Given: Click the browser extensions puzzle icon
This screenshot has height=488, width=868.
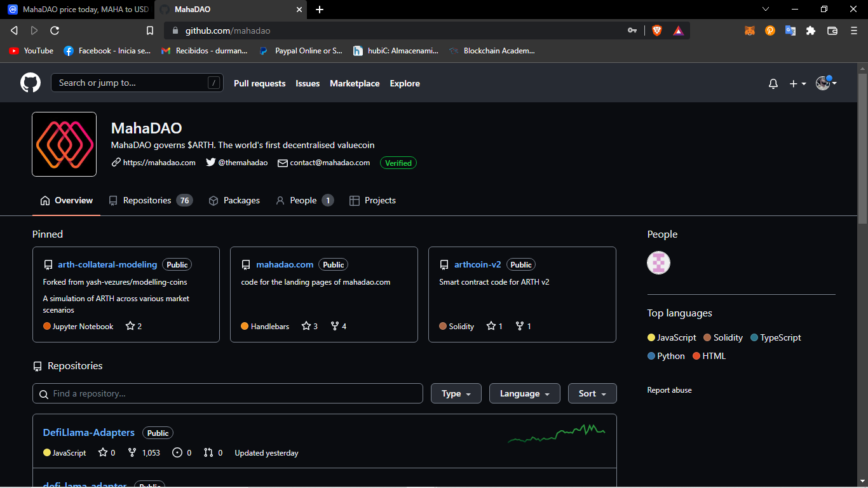Looking at the screenshot, I should point(811,30).
